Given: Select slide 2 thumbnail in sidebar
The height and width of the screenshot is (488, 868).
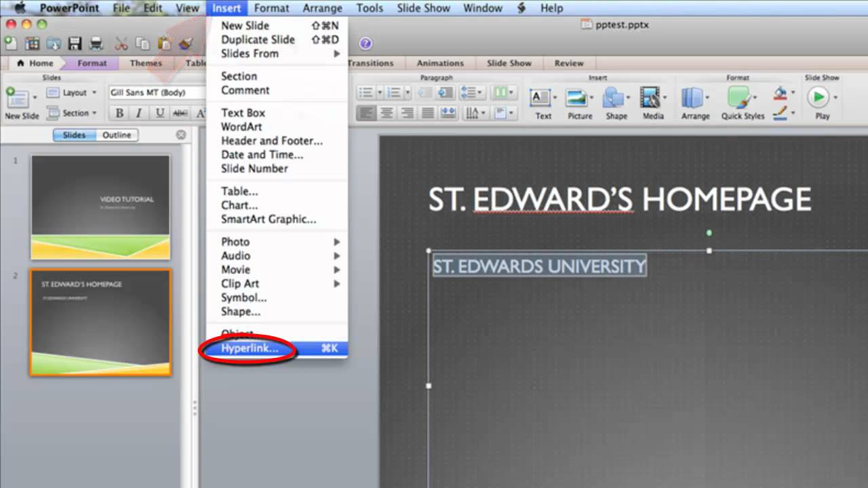Looking at the screenshot, I should click(100, 322).
